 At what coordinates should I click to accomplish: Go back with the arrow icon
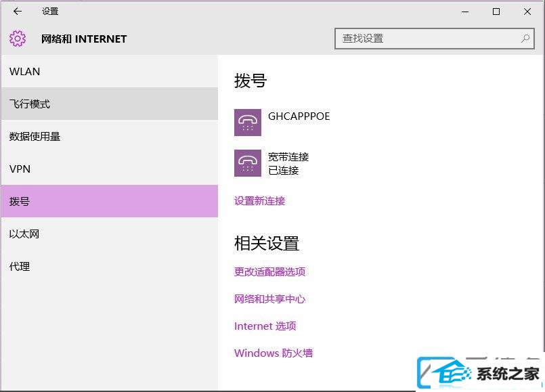coord(18,12)
